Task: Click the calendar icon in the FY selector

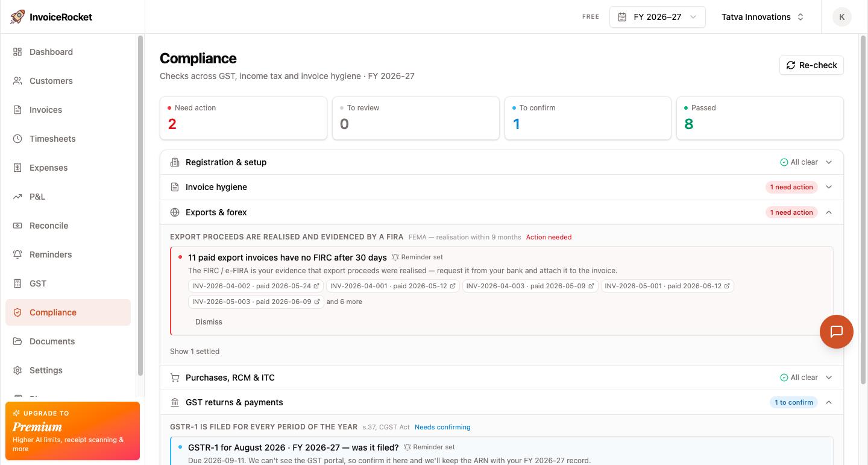Action: point(622,17)
